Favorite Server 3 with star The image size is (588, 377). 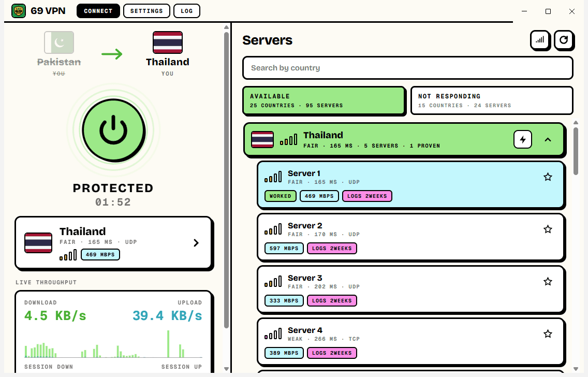pyautogui.click(x=548, y=281)
